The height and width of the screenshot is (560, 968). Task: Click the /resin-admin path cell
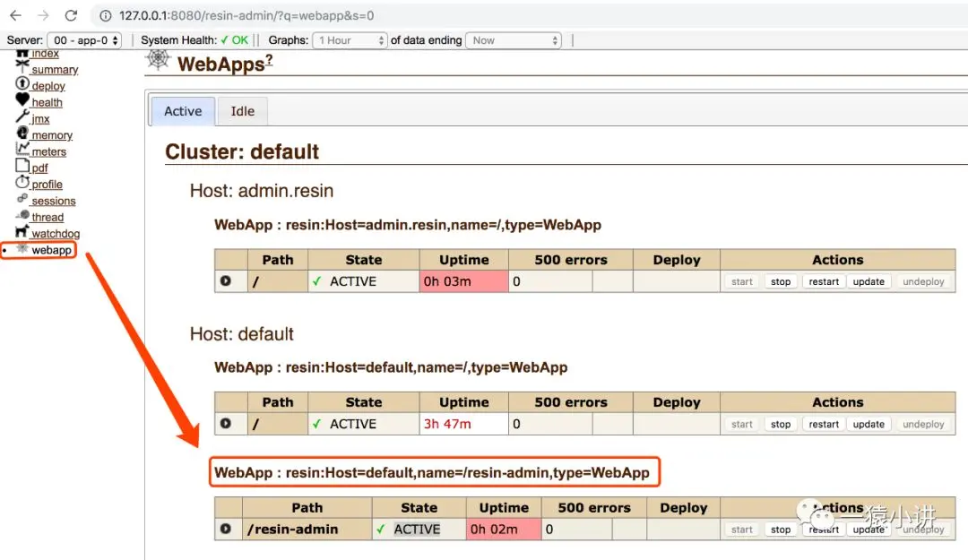click(x=307, y=530)
